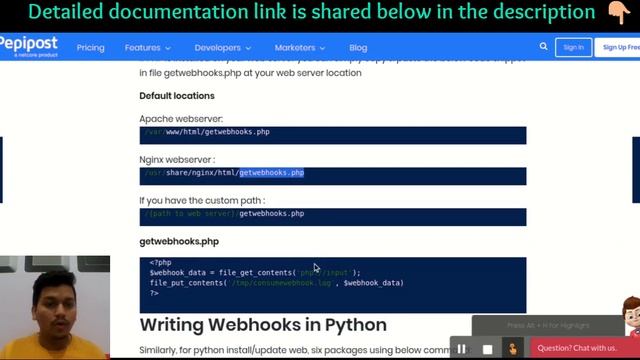This screenshot has width=640, height=360.
Task: Open the Blog page
Action: [x=358, y=48]
